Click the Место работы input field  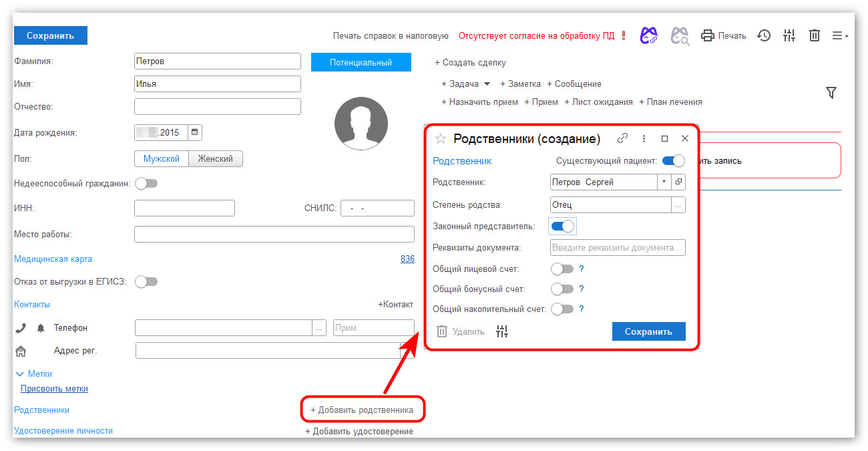point(274,234)
